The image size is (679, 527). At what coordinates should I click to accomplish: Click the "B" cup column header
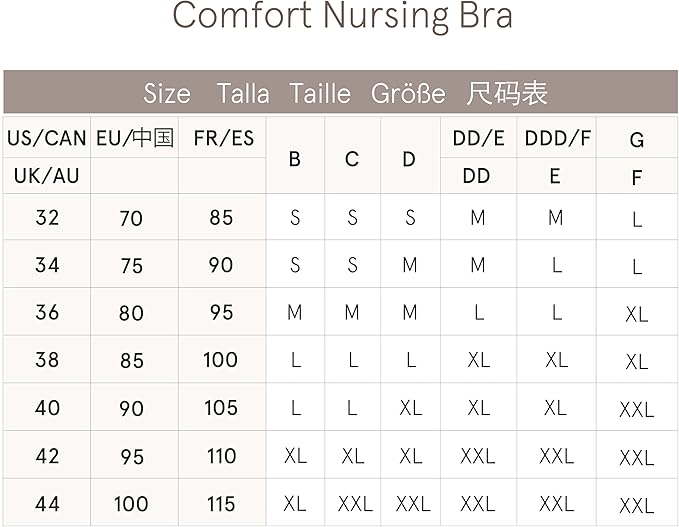(295, 158)
